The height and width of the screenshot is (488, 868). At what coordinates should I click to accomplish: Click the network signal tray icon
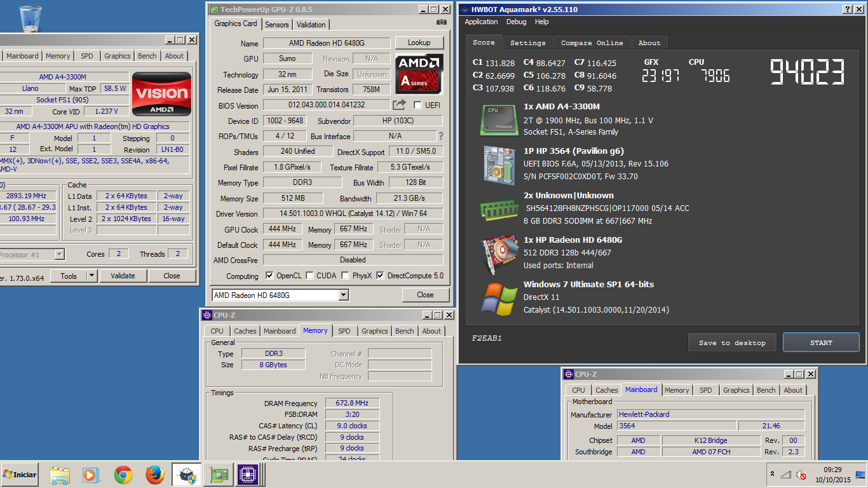pos(786,475)
